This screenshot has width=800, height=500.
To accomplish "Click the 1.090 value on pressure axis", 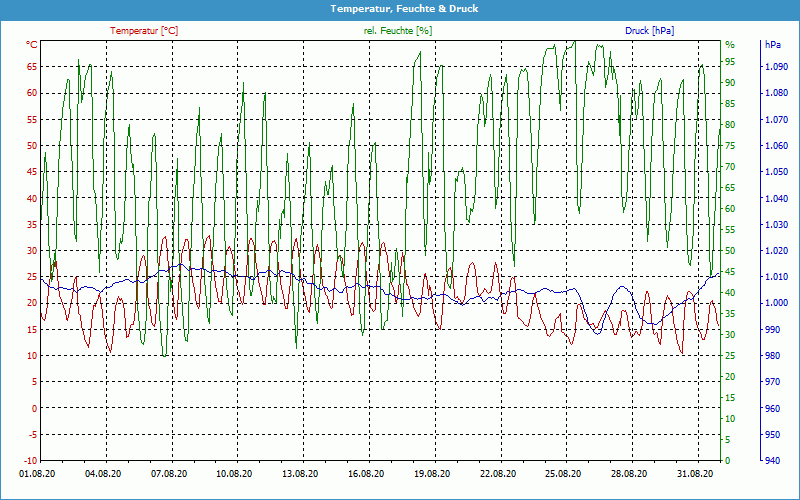I will pos(775,67).
